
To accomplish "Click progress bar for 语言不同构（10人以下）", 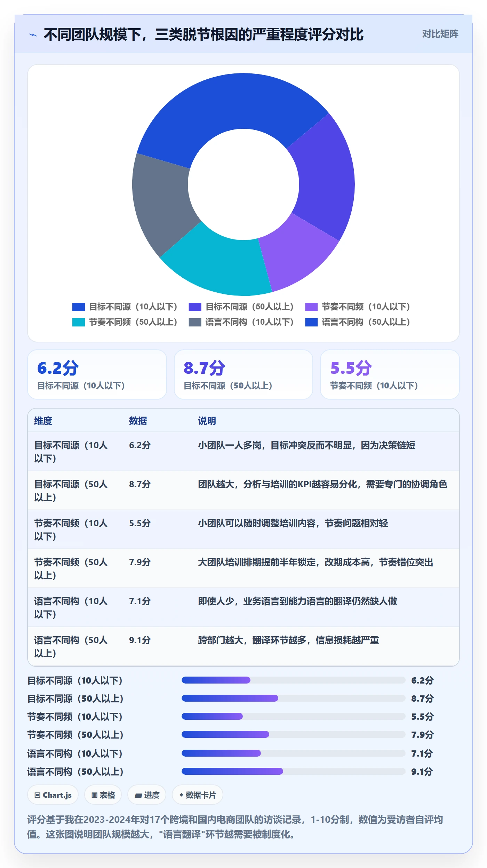I will 293,753.
